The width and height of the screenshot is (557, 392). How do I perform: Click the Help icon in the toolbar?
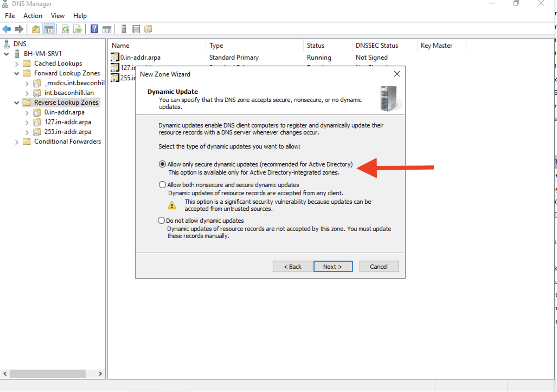(94, 29)
